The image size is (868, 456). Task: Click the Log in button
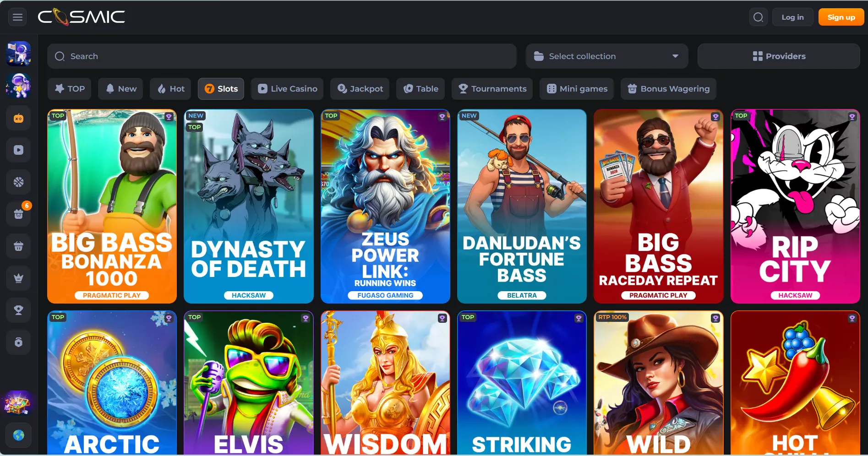pyautogui.click(x=793, y=17)
